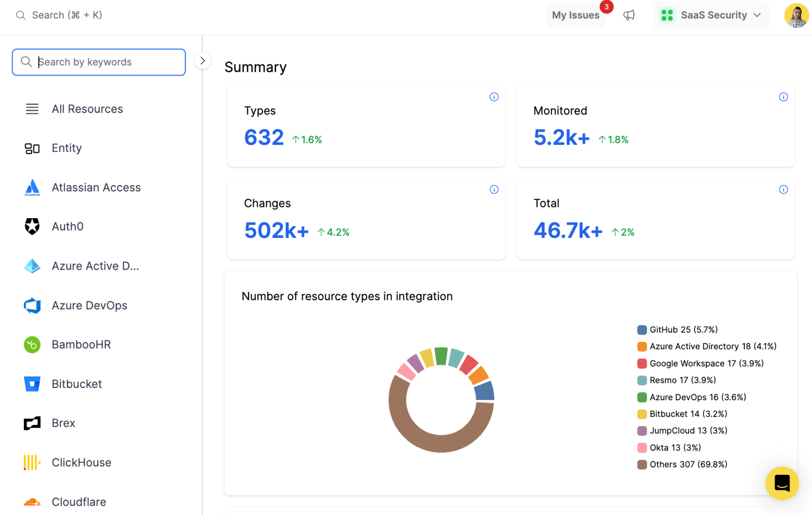812x515 pixels.
Task: Click the Number of resource types heading
Action: (x=347, y=296)
